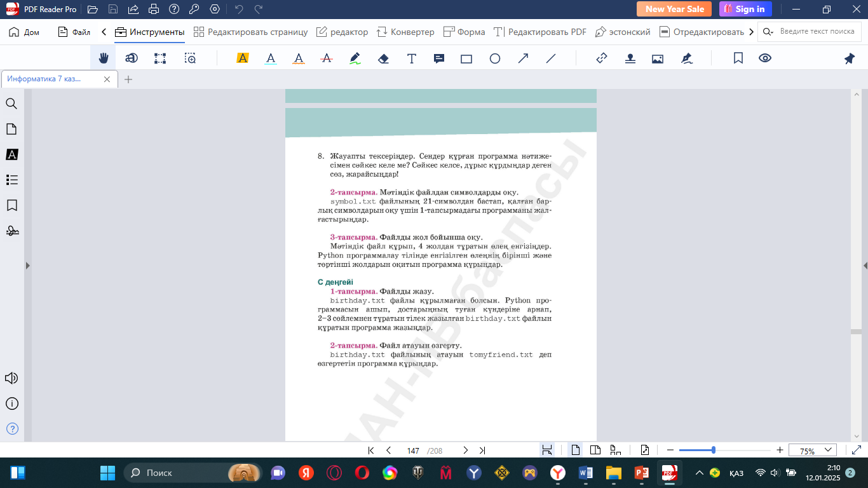
Task: Open the 75% zoom level dropdown
Action: (813, 451)
